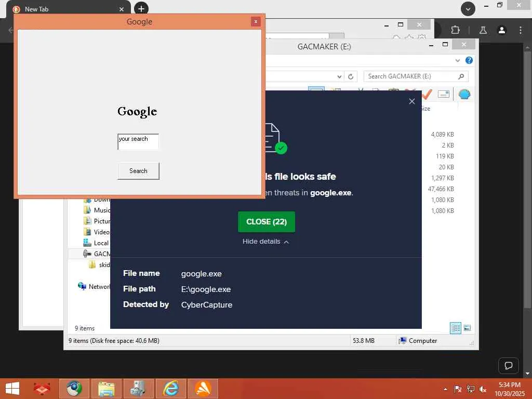This screenshot has width=532, height=399.
Task: Click the muted volume tray icon
Action: pyautogui.click(x=483, y=389)
